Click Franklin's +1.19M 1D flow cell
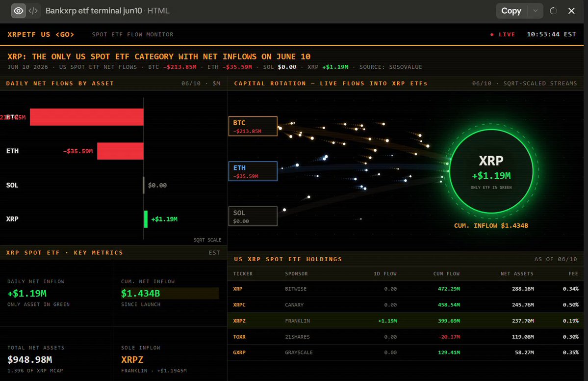This screenshot has height=381, width=588. point(387,321)
